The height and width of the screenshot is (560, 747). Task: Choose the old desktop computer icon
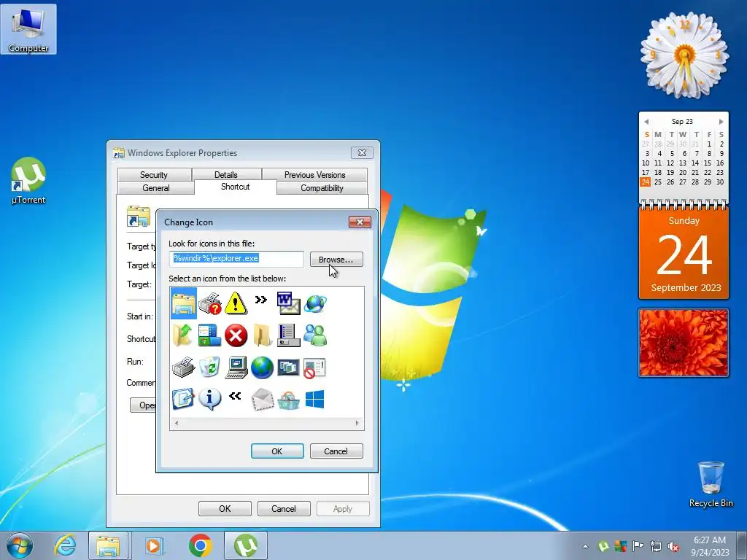[x=236, y=367]
